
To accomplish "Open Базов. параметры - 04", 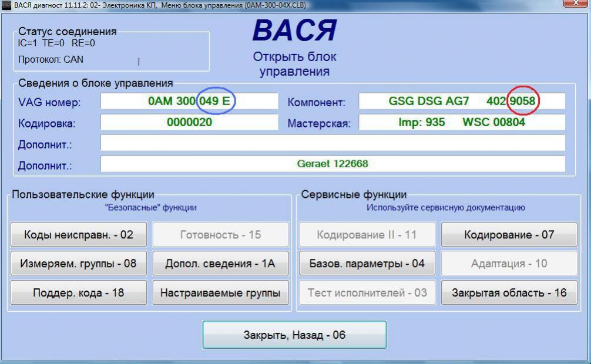I will tap(367, 263).
